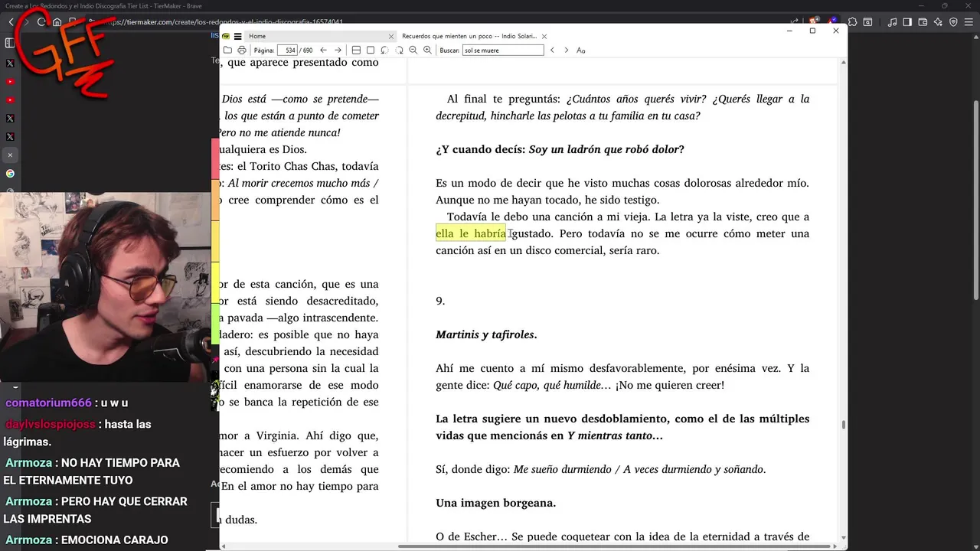Click the share arrow in Brave address bar
This screenshot has height=551, width=980.
pyautogui.click(x=795, y=22)
